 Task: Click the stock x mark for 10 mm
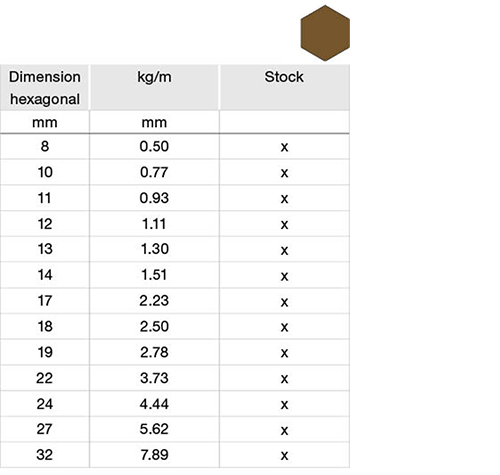tap(284, 173)
